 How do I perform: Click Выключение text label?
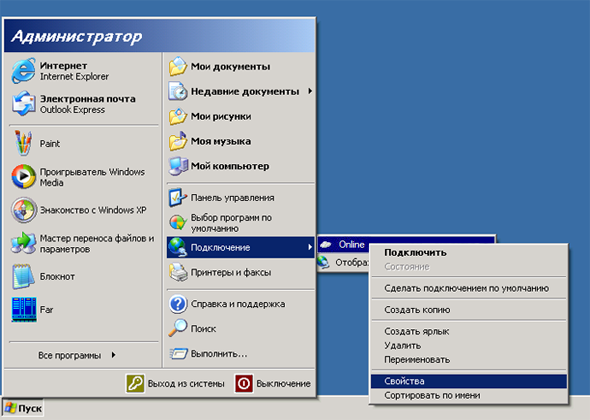coord(283,384)
